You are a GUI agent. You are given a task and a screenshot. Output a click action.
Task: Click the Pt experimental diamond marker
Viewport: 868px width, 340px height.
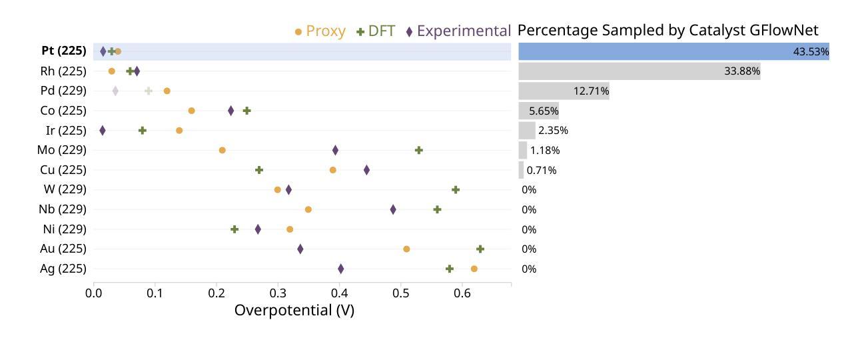(103, 51)
